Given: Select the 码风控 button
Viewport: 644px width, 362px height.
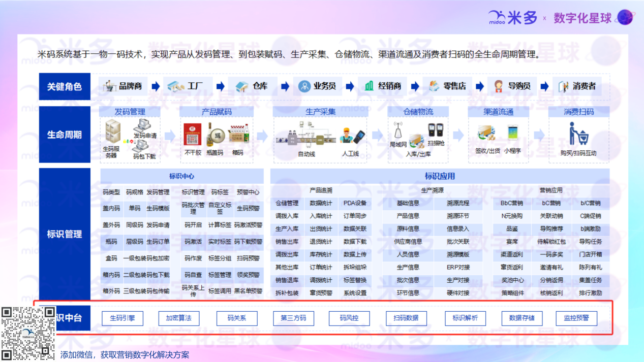Looking at the screenshot, I should (349, 318).
